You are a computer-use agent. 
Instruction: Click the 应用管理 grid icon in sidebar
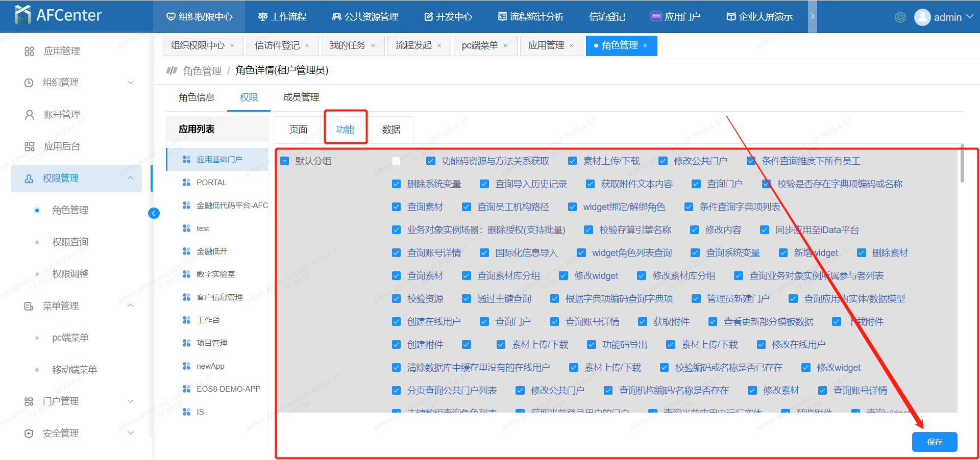pyautogui.click(x=30, y=51)
